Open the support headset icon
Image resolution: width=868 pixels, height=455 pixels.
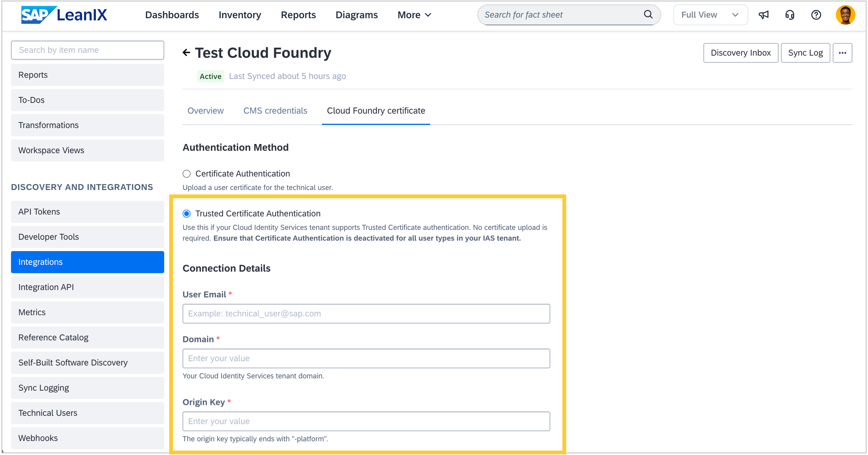tap(789, 15)
